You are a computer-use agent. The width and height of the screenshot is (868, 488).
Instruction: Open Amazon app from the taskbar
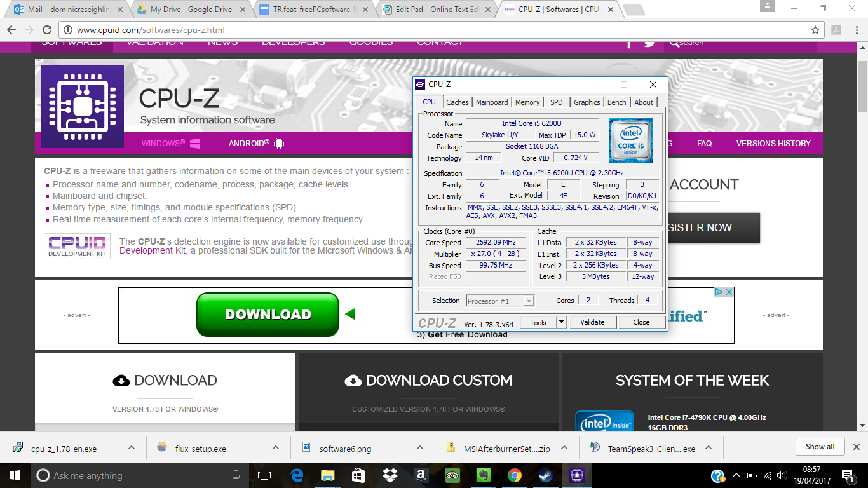pos(421,475)
